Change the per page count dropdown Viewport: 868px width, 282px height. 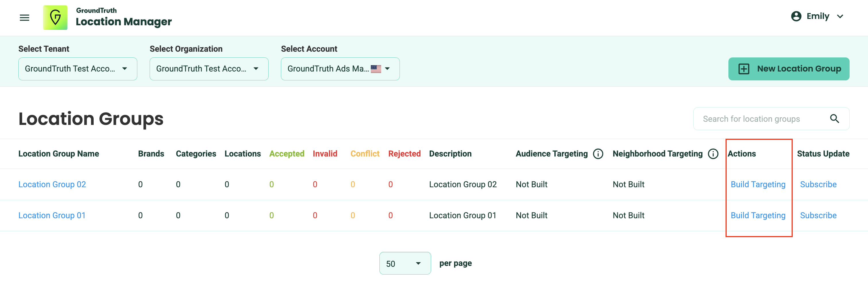click(405, 263)
